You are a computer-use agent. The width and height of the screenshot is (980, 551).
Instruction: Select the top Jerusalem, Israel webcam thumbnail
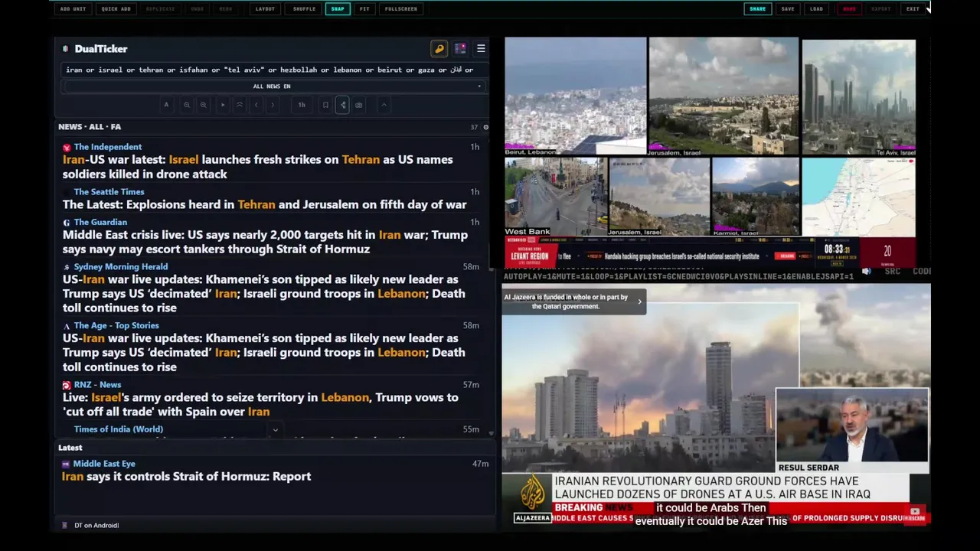pyautogui.click(x=724, y=96)
